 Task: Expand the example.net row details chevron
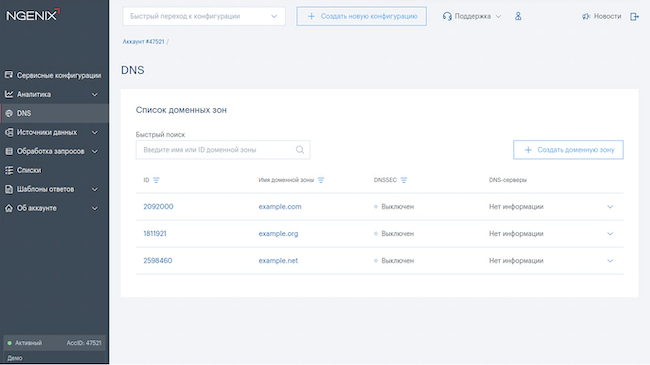(610, 261)
